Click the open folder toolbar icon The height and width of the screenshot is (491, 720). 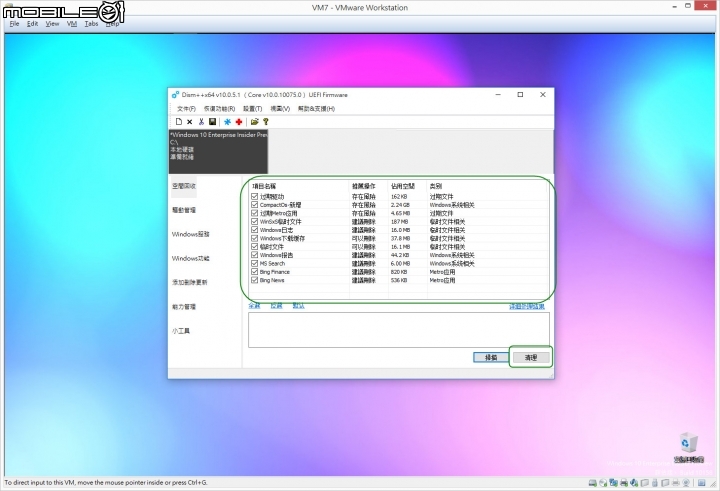click(254, 122)
